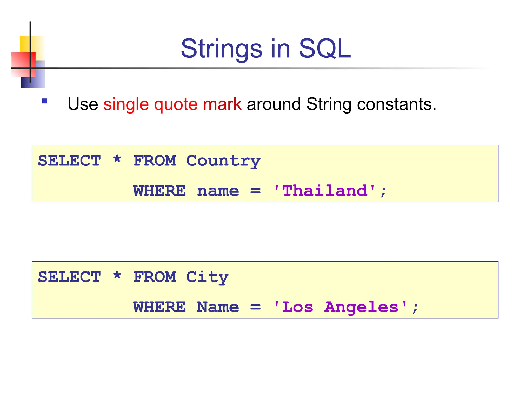Image resolution: width=532 pixels, height=399 pixels.
Task: Click the yellow square in corner logo
Action: [32, 45]
